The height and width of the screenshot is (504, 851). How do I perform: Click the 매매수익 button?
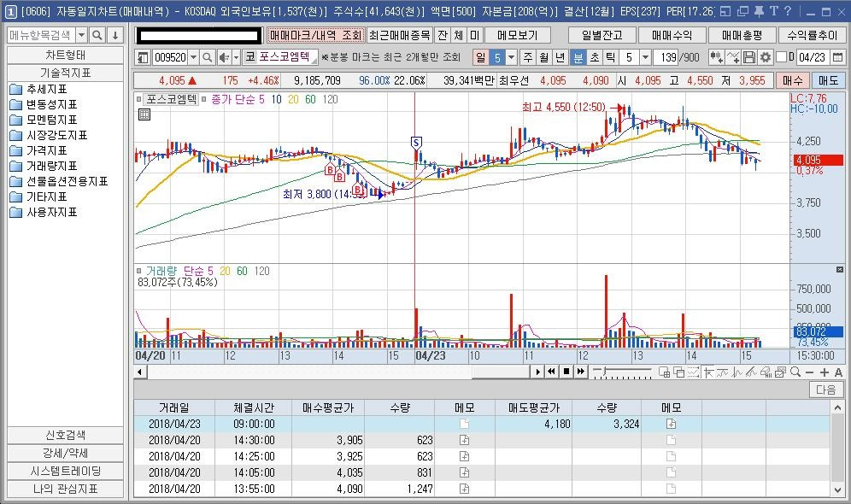[672, 35]
